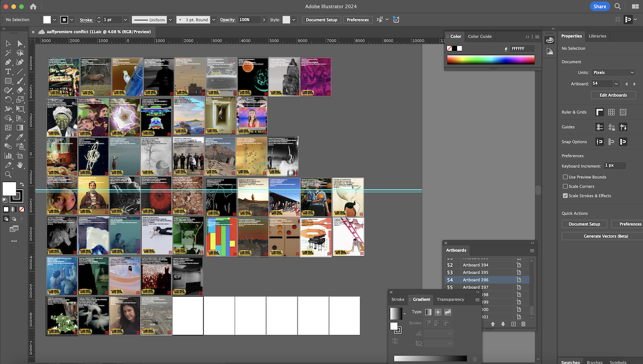The height and width of the screenshot is (364, 643).
Task: Select the Curvature tool
Action: (x=20, y=62)
